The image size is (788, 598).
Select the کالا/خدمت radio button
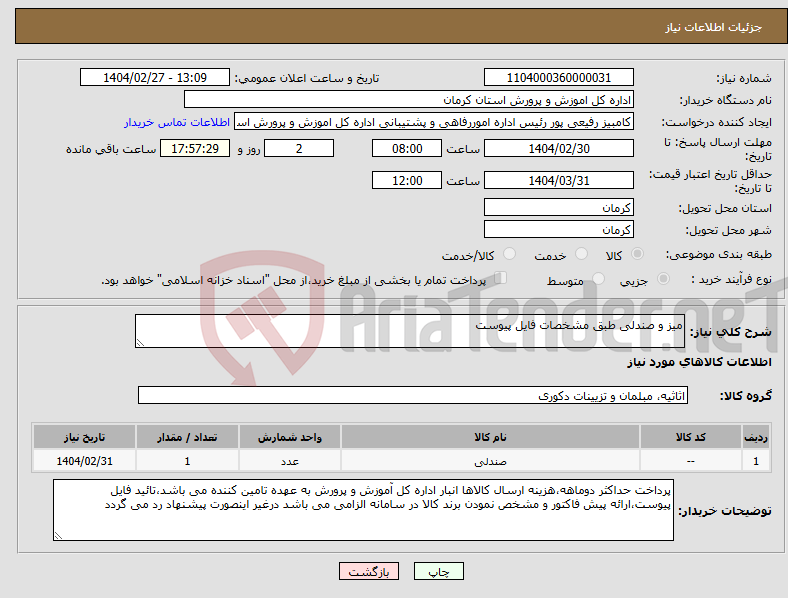(x=510, y=254)
